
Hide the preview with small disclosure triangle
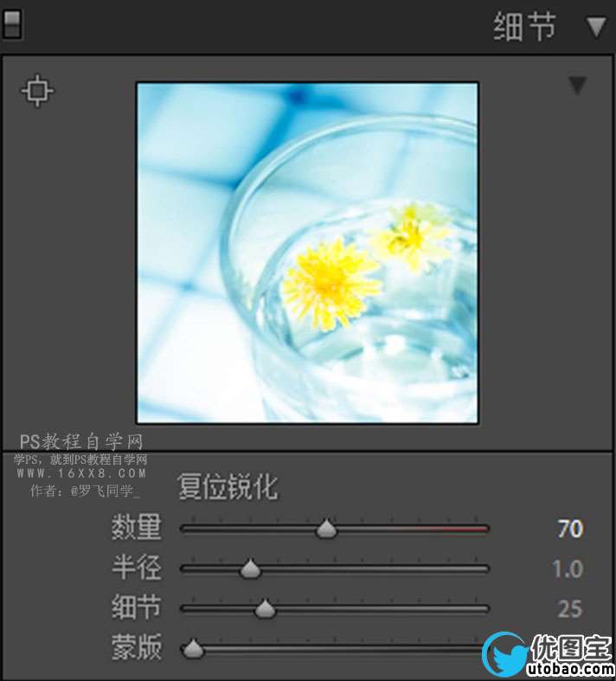577,86
